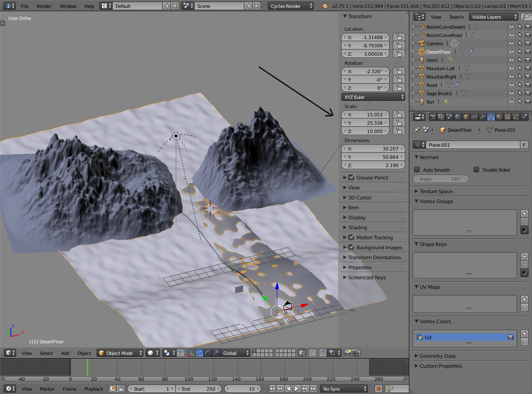Click the auto-keyframe record button
Image resolution: width=532 pixels, height=394 pixels.
tap(379, 389)
